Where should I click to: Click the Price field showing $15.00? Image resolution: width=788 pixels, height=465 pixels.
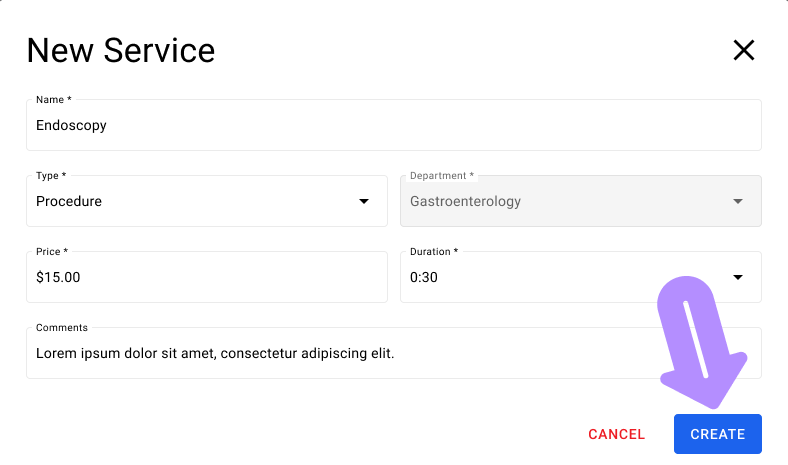(206, 277)
